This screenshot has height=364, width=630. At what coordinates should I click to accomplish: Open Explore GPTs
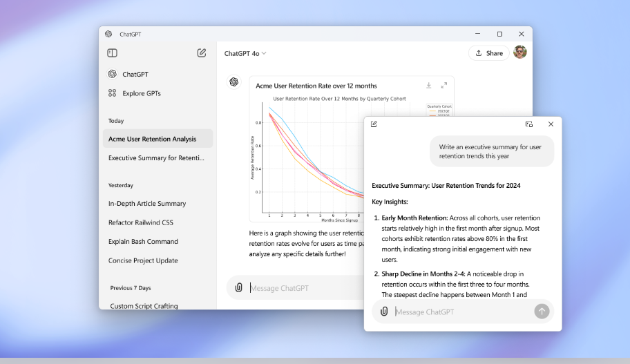point(141,93)
